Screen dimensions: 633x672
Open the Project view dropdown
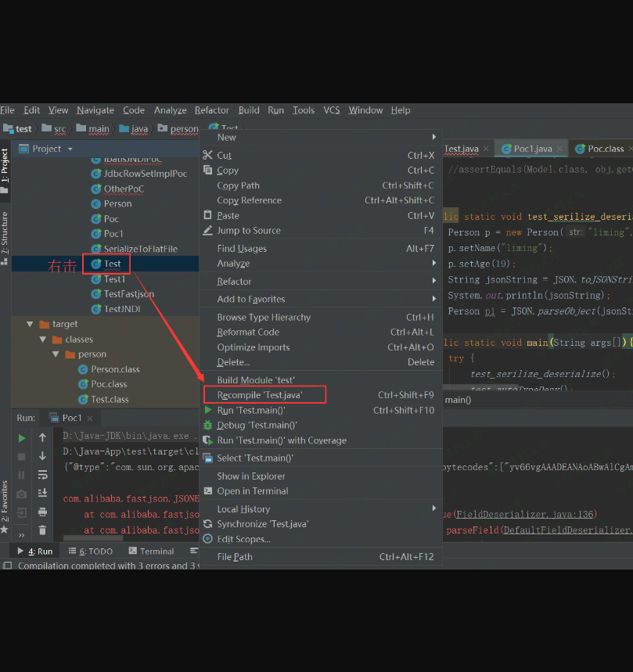(70, 149)
